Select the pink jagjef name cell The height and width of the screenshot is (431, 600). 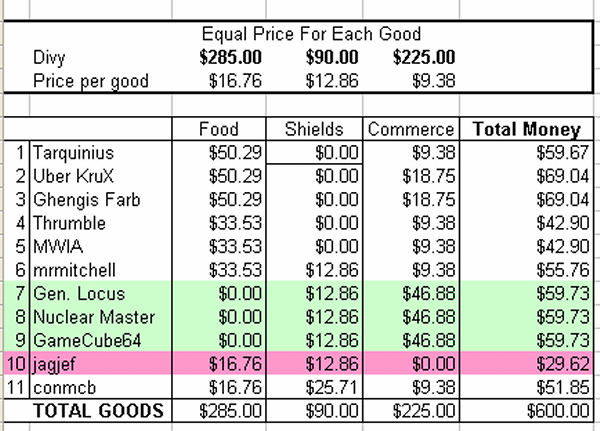click(101, 363)
